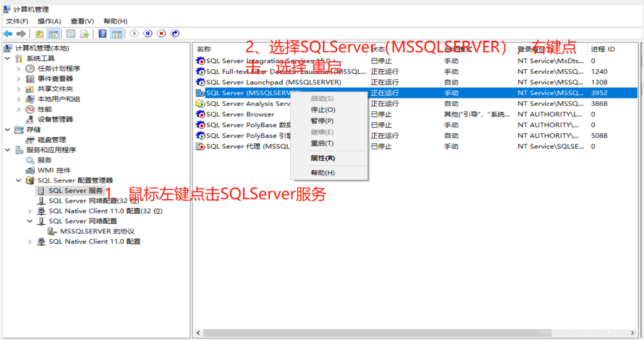The height and width of the screenshot is (340, 644).
Task: Sort by the 名称 column header
Action: click(204, 49)
